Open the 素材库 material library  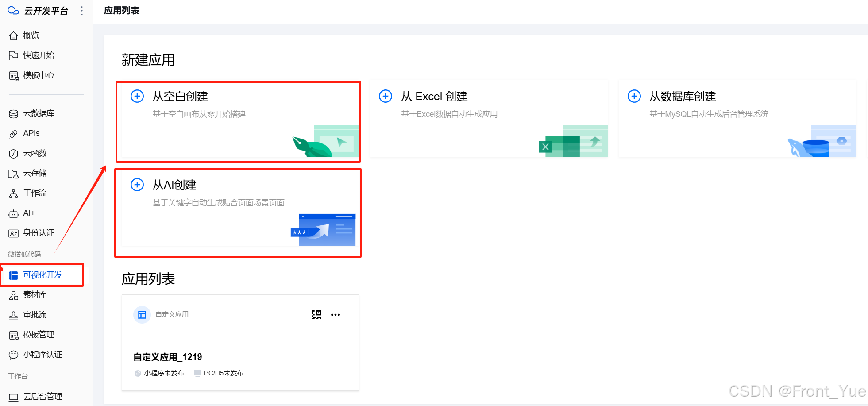[x=35, y=294]
